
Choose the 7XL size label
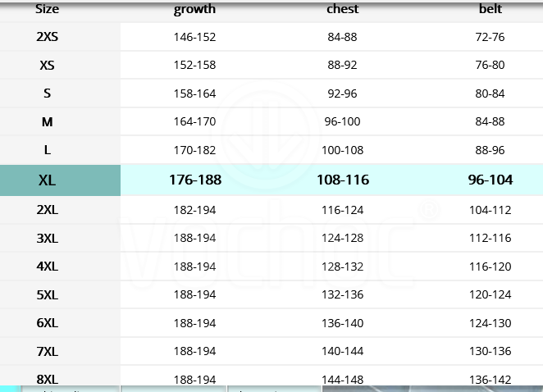pos(47,352)
